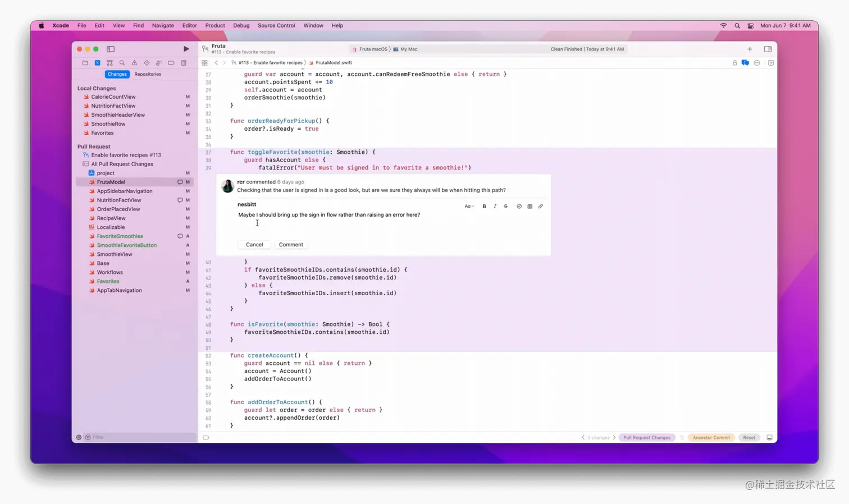849x504 pixels.
Task: Toggle the blue comments bubble icon
Action: point(745,63)
